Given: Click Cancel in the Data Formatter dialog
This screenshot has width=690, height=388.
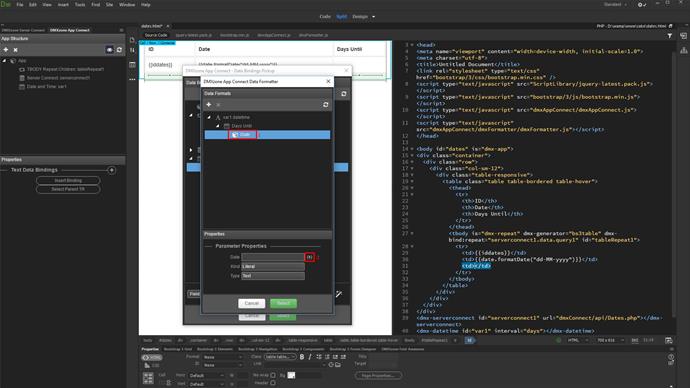Looking at the screenshot, I should pyautogui.click(x=252, y=303).
